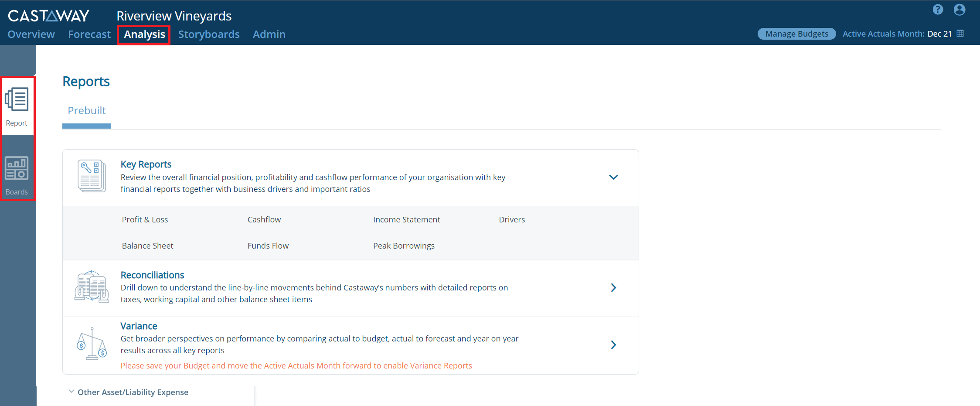The height and width of the screenshot is (406, 980).
Task: Collapse Other Asset/Liability Expense tree item
Action: point(71,392)
